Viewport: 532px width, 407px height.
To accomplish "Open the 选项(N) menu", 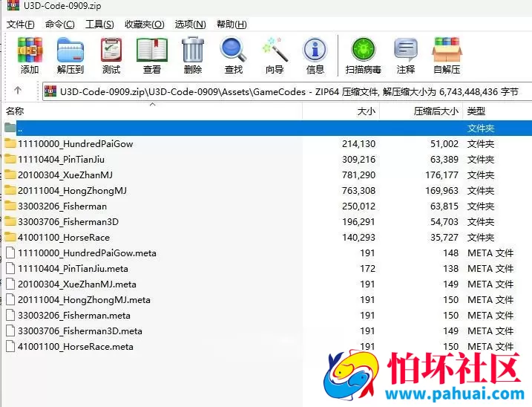I will pyautogui.click(x=191, y=25).
